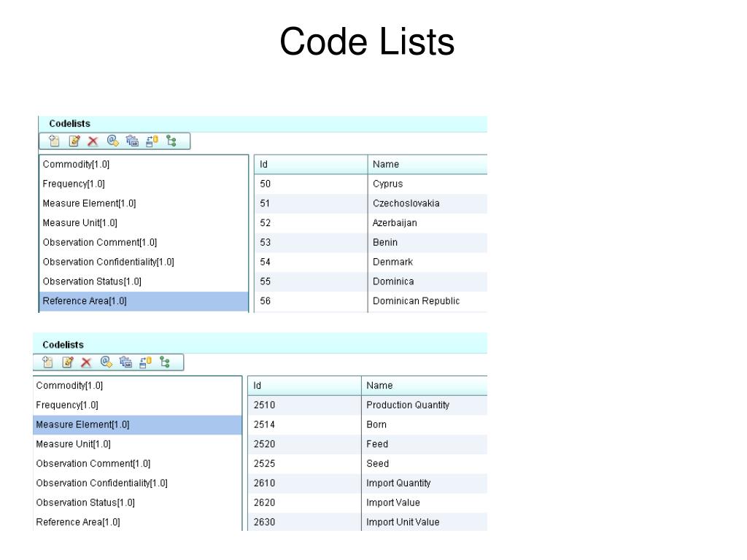Click the new codelist icon in lower Codelists toolbar
Image resolution: width=747 pixels, height=560 pixels.
click(x=47, y=362)
